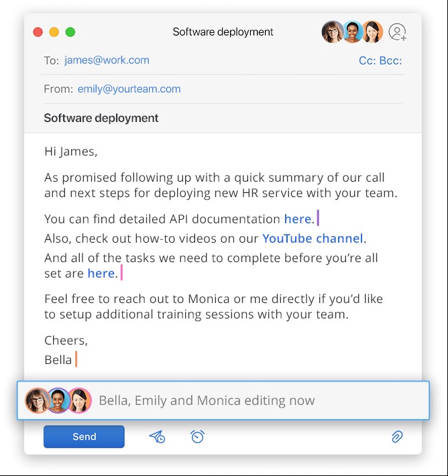Select recipient james@work.com in the To field
The width and height of the screenshot is (448, 476).
pyautogui.click(x=107, y=60)
